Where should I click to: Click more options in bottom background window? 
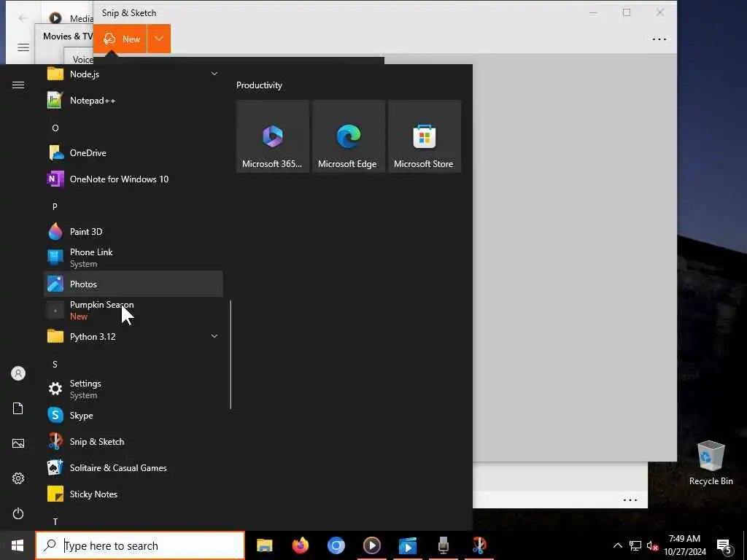click(x=630, y=500)
